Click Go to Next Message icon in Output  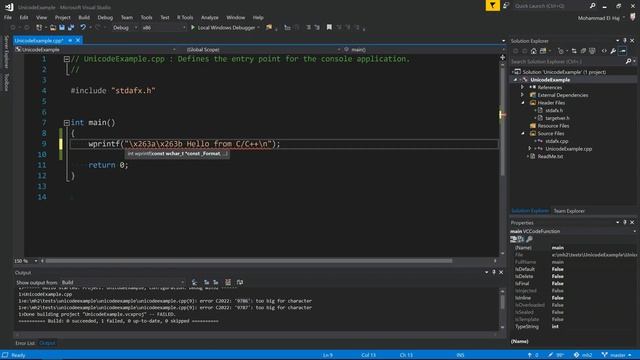pos(216,282)
